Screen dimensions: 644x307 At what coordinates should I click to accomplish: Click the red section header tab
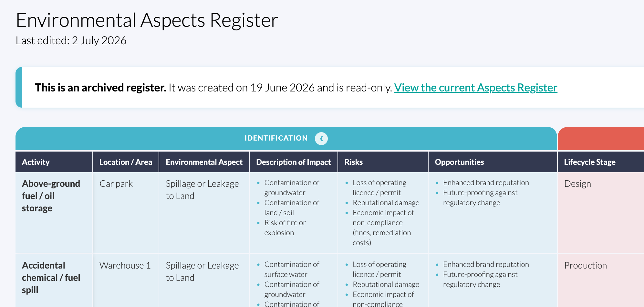click(601, 139)
